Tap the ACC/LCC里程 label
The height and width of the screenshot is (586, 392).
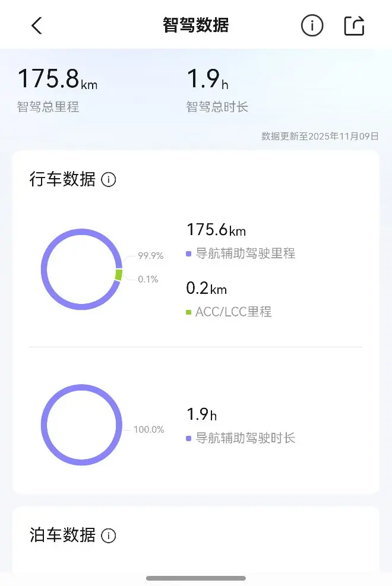pos(233,312)
